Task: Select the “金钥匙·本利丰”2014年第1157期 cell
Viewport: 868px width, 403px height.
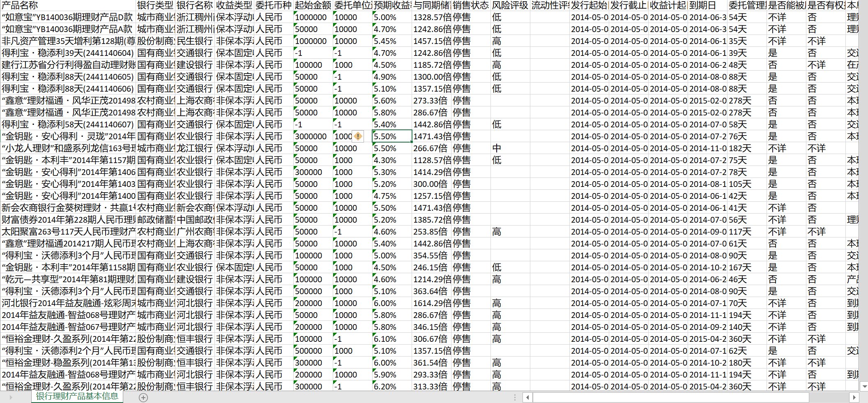Action: 68,160
